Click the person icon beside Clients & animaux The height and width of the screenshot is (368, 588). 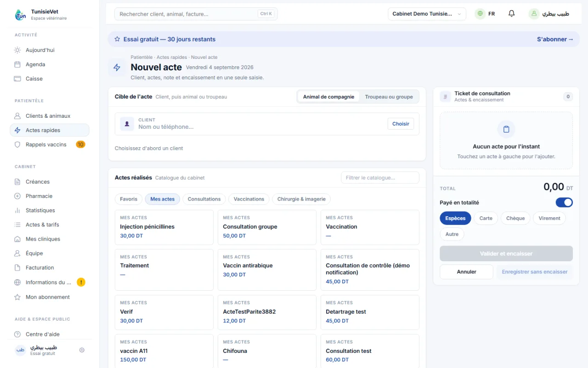pos(17,116)
